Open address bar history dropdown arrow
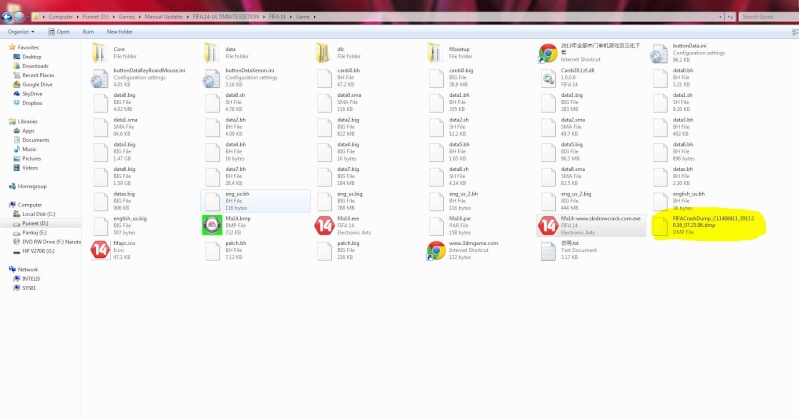The height and width of the screenshot is (419, 799). click(720, 17)
